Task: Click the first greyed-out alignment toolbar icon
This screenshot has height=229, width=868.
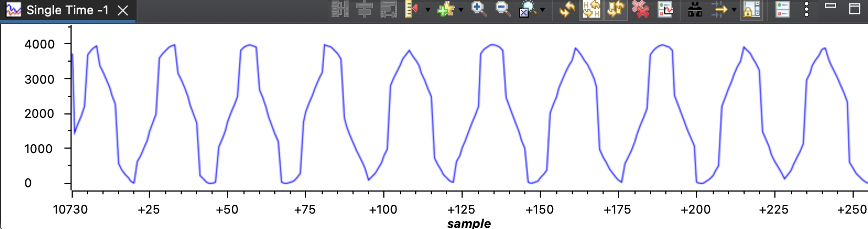Action: pos(340,9)
